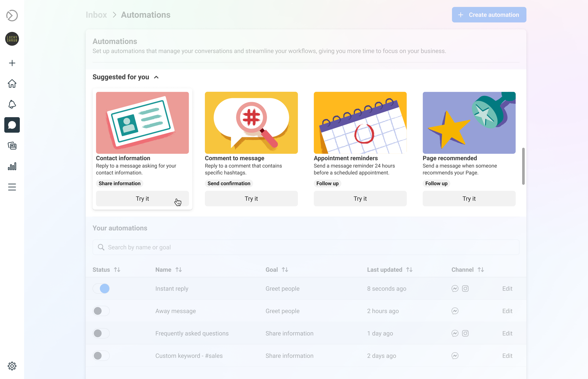Sort automations by Channel column

[481, 270]
